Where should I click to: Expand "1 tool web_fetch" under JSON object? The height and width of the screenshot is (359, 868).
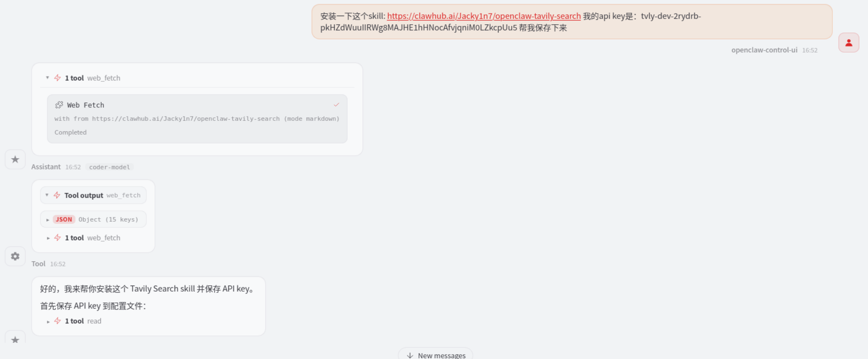point(48,238)
